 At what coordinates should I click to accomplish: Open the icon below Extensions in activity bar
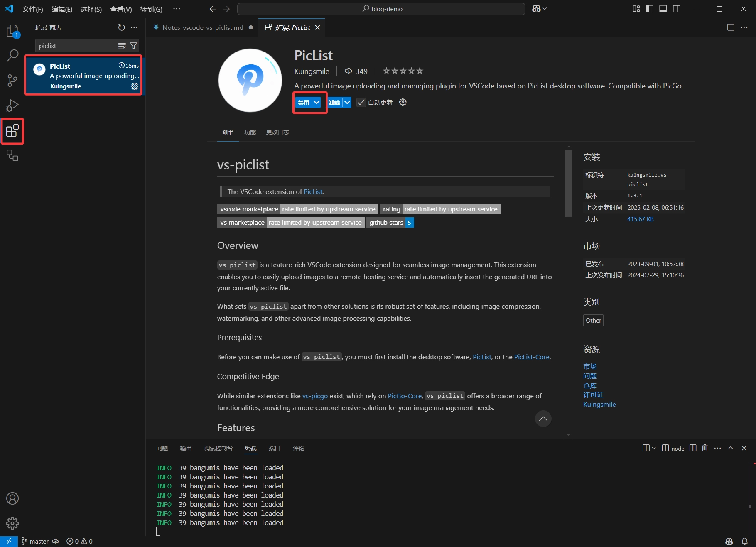tap(12, 156)
